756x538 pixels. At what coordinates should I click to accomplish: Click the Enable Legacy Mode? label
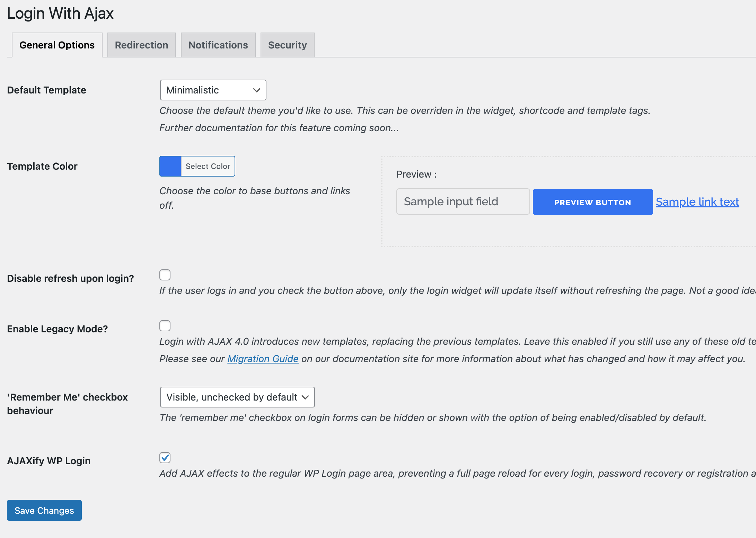pyautogui.click(x=58, y=329)
